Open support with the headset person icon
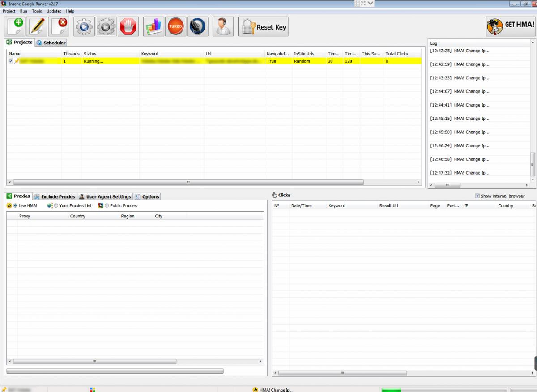Viewport: 537px width, 392px height. 222,26
